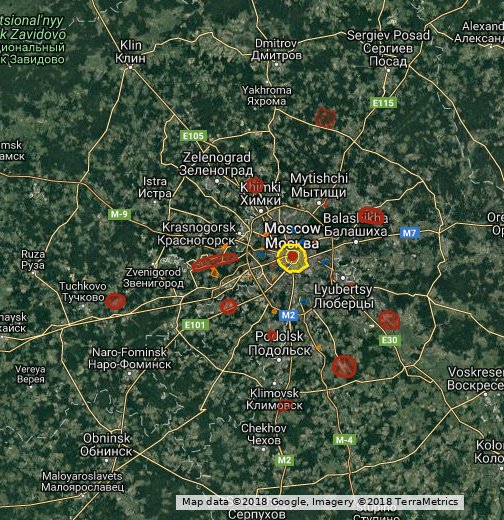Click the Istra town label

[155, 187]
